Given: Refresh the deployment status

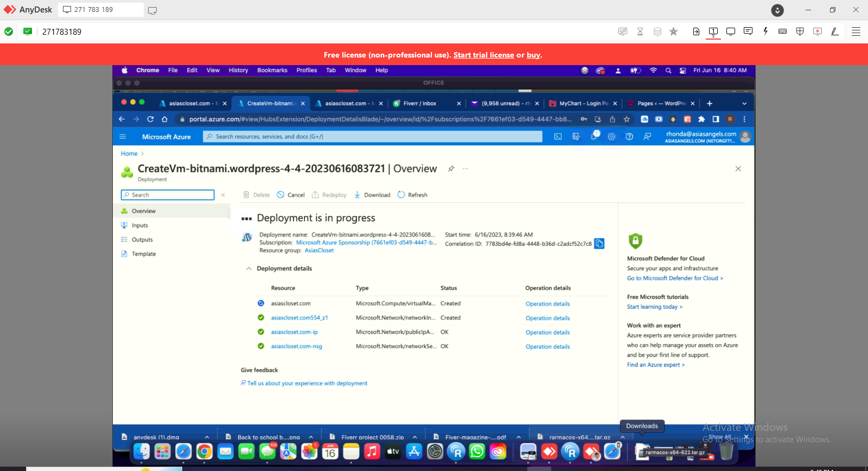Looking at the screenshot, I should pyautogui.click(x=412, y=195).
